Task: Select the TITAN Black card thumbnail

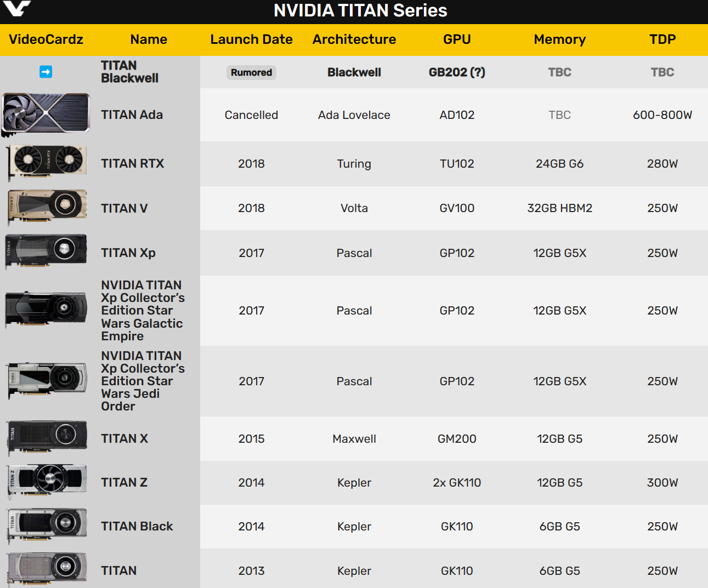Action: pos(47,526)
